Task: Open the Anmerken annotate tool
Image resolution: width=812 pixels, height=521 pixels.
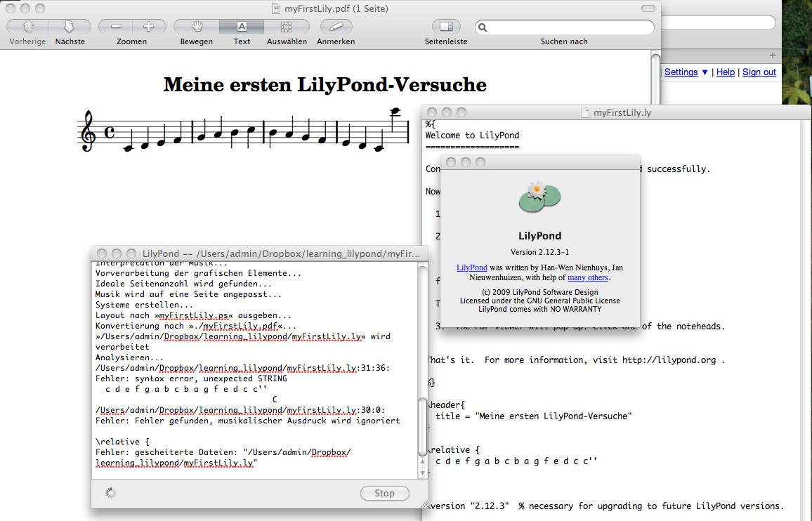Action: [336, 27]
